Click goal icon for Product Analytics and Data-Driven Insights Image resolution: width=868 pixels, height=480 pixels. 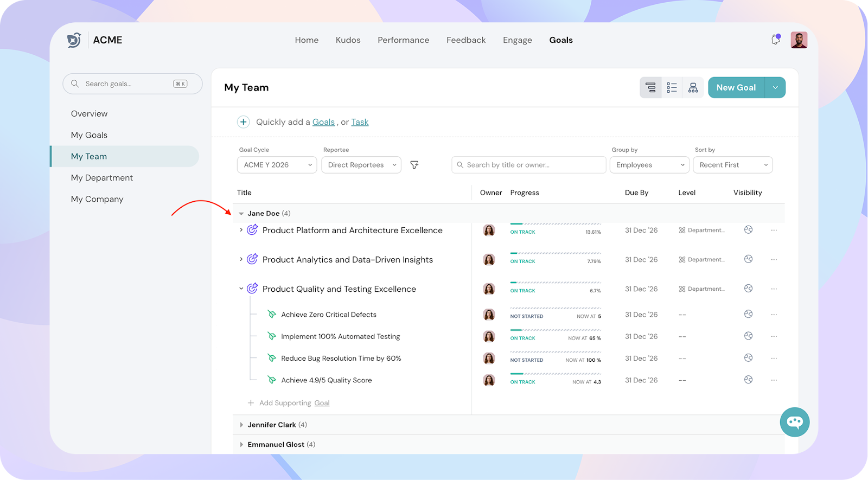pyautogui.click(x=252, y=259)
